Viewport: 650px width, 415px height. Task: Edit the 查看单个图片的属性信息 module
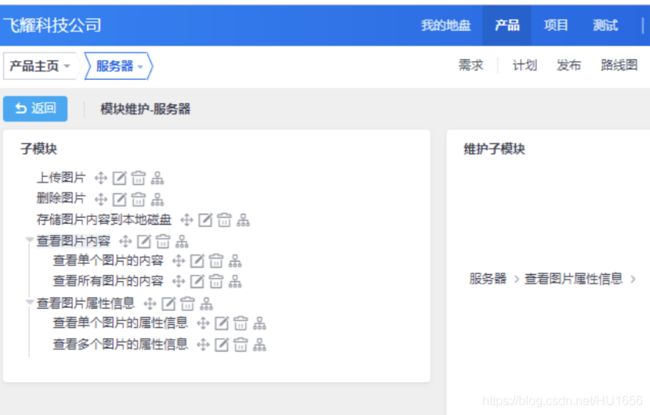tap(221, 323)
